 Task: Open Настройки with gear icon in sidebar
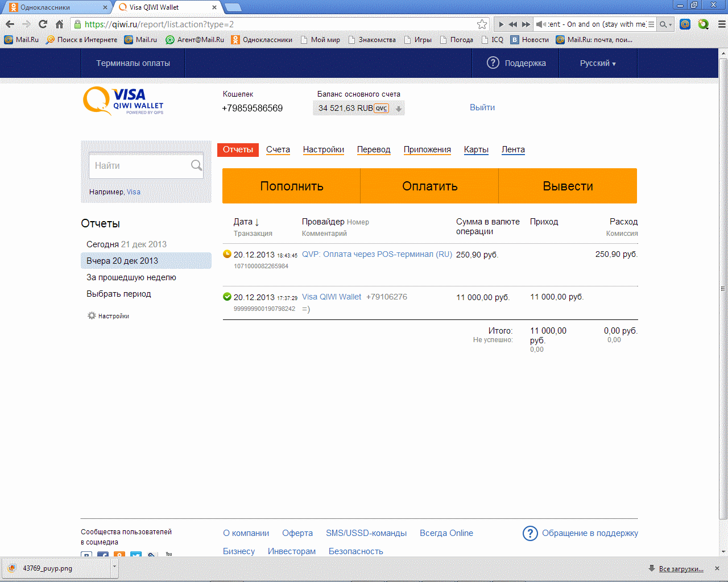pyautogui.click(x=108, y=316)
